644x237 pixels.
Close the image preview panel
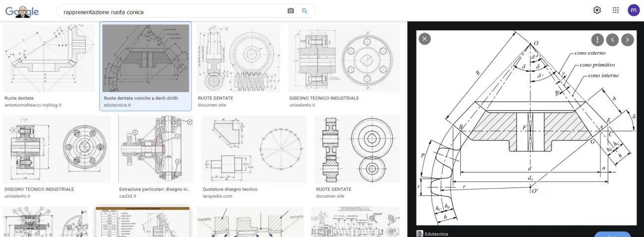coord(425,39)
